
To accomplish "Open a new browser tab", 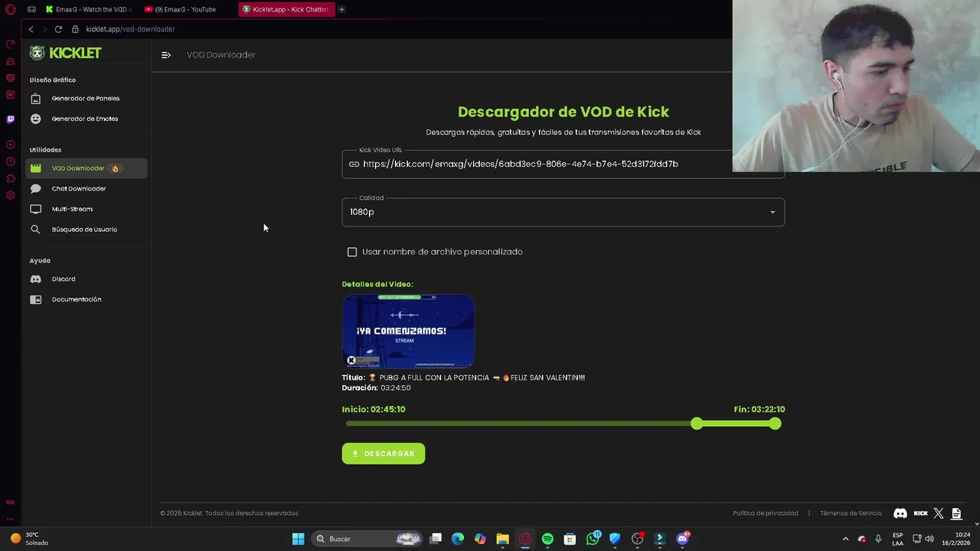I will pos(341,9).
